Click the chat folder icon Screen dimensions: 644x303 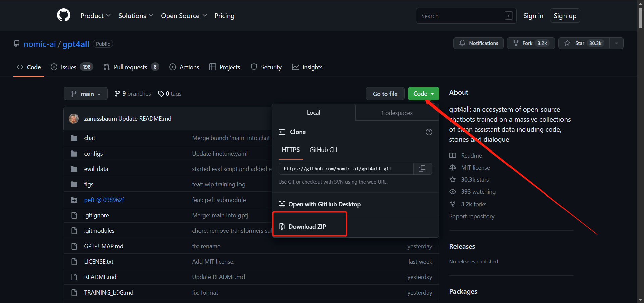click(x=74, y=138)
